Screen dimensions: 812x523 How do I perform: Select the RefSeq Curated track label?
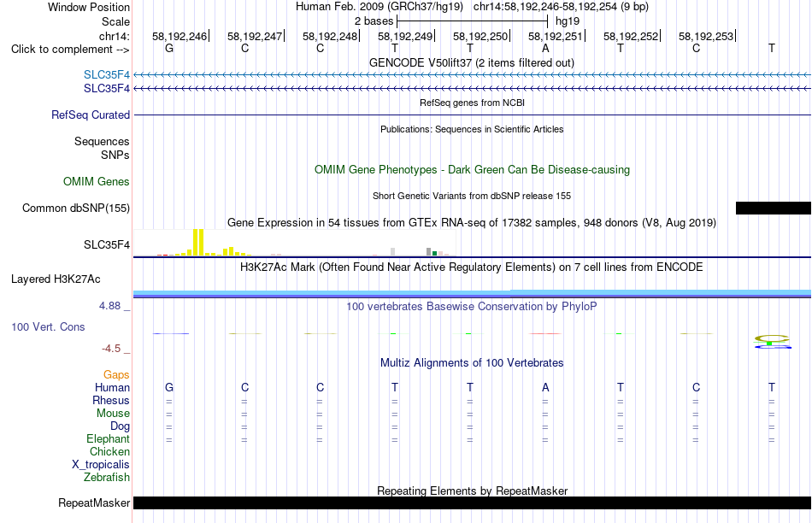click(x=91, y=115)
